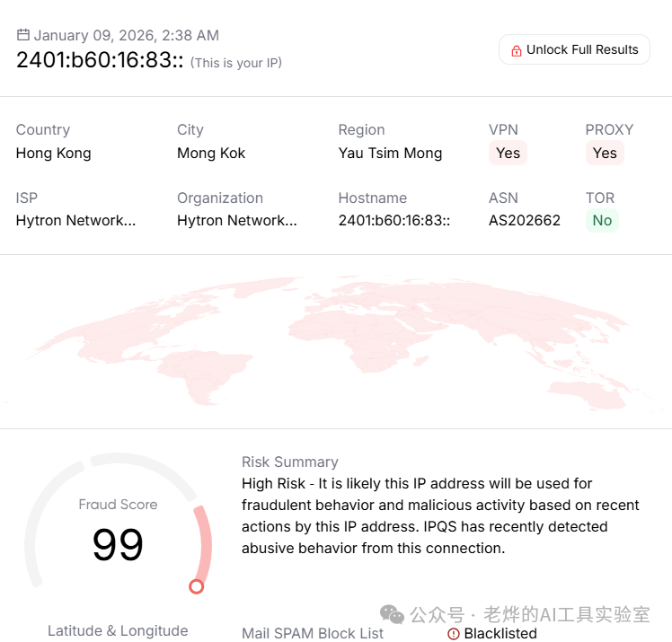Click the fraud score number 99
Image resolution: width=672 pixels, height=642 pixels.
click(118, 545)
